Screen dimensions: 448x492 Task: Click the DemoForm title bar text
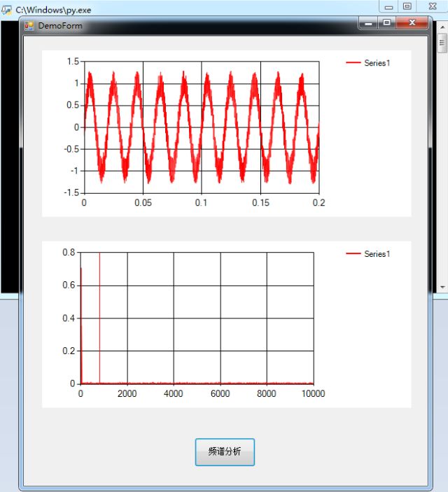tap(60, 26)
